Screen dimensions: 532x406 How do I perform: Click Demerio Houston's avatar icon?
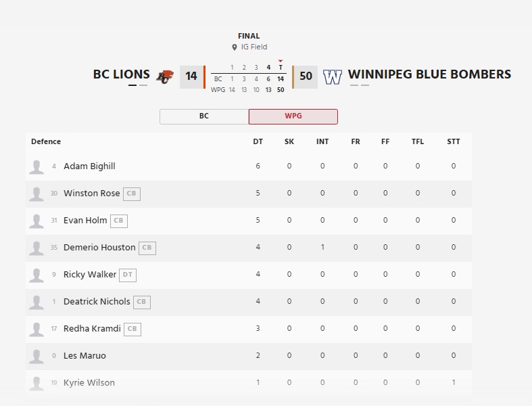point(37,248)
